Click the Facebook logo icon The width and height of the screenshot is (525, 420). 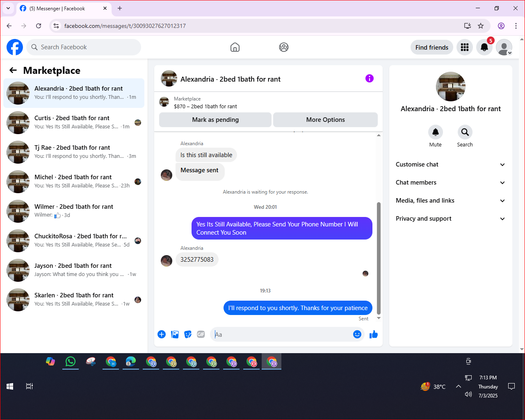click(15, 47)
